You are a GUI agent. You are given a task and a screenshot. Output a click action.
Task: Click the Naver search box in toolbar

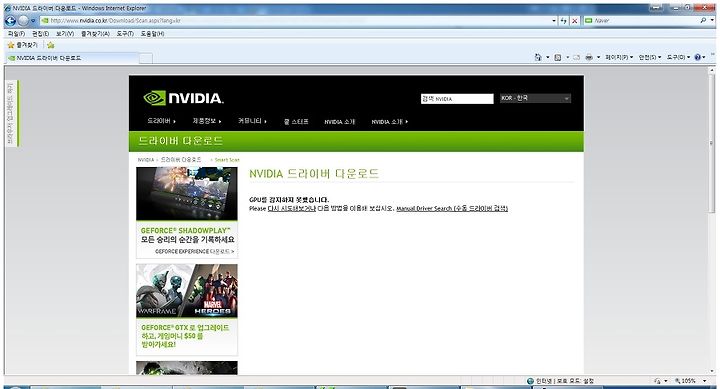click(641, 21)
